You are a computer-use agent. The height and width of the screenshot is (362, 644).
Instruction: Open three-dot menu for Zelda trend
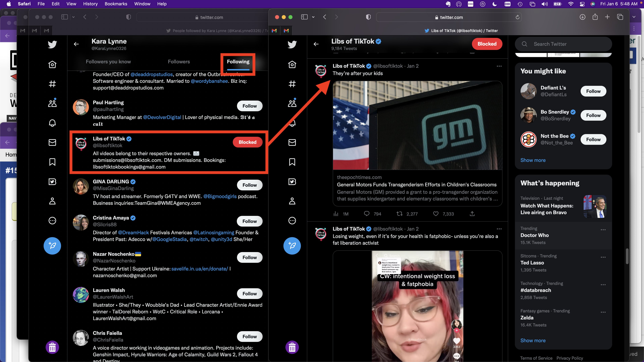[603, 312]
